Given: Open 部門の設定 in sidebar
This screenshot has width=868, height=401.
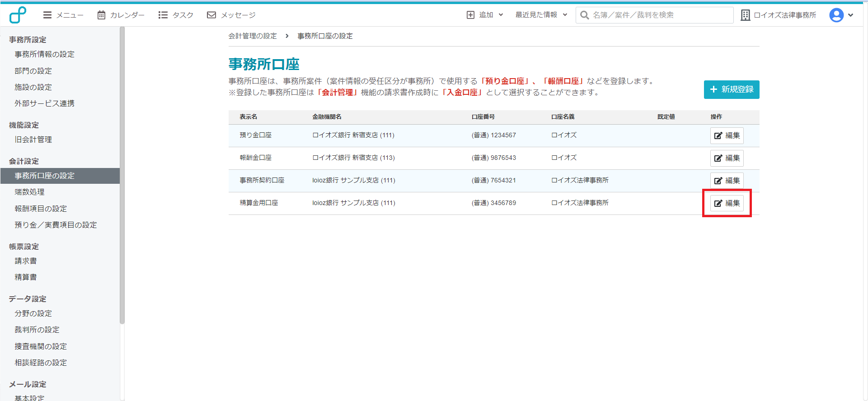Looking at the screenshot, I should coord(33,71).
